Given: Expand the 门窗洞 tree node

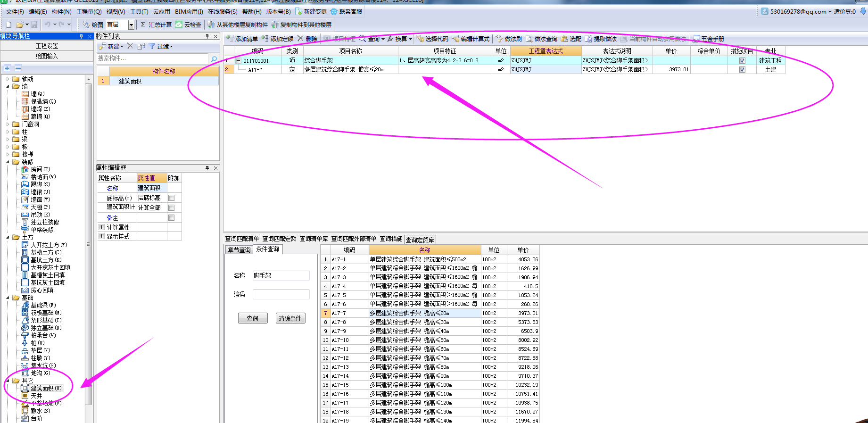Looking at the screenshot, I should 8,124.
